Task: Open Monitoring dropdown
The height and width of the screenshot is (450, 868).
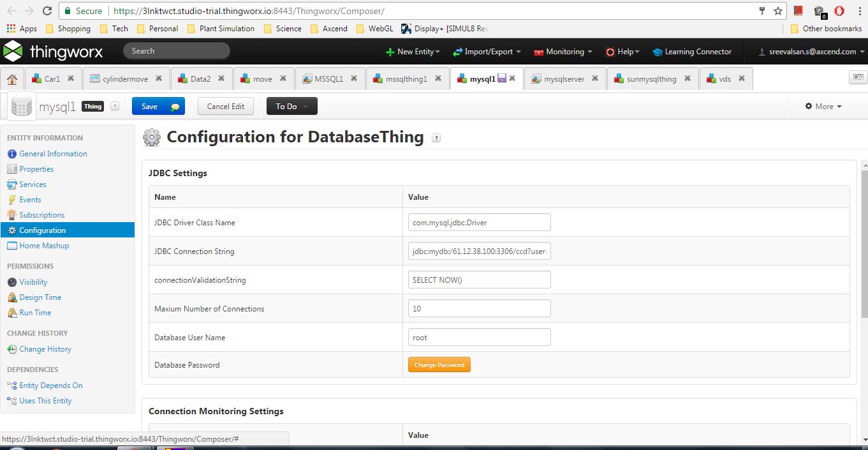Action: click(x=563, y=52)
